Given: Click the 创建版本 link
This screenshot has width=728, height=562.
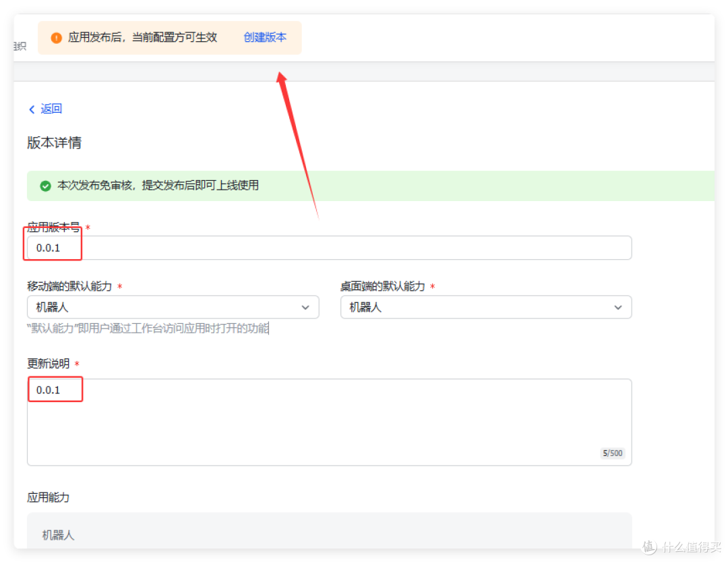Looking at the screenshot, I should 265,37.
